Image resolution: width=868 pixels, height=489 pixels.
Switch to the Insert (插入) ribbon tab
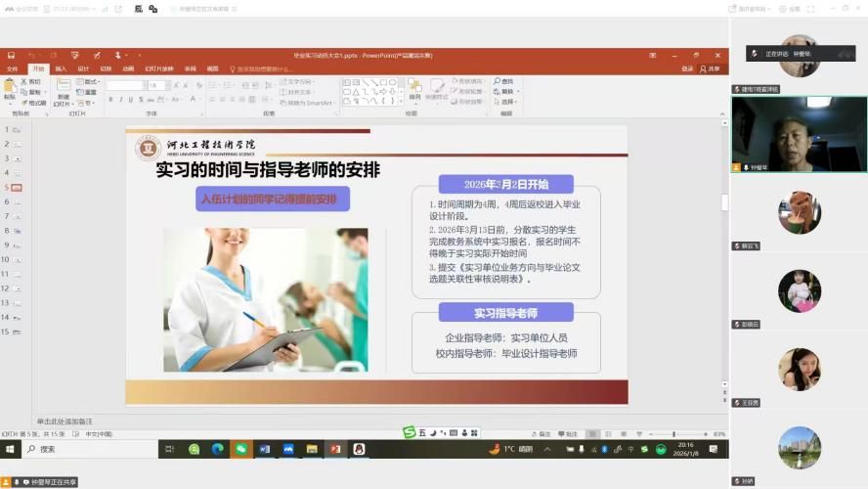[x=61, y=68]
